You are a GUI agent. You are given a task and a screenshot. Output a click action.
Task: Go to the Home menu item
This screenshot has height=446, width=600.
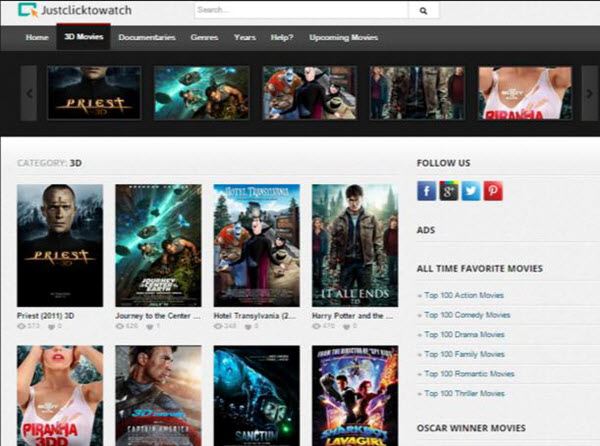(x=37, y=37)
